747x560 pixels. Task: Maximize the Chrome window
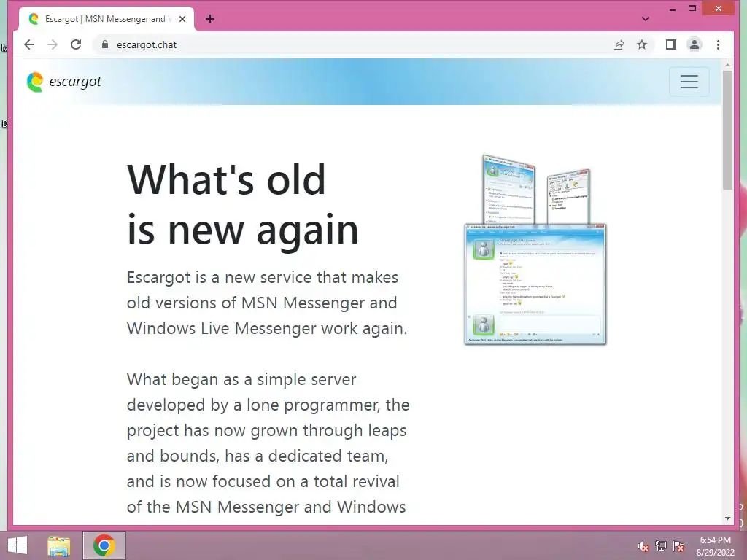(x=692, y=8)
